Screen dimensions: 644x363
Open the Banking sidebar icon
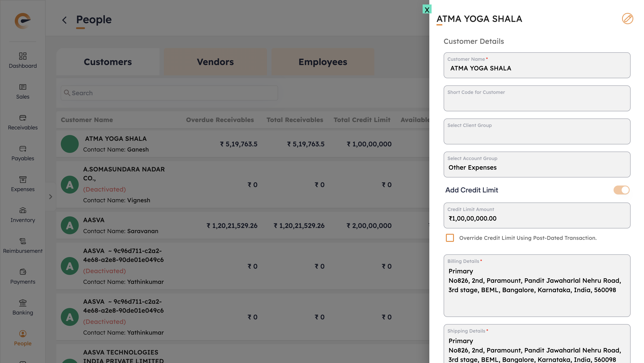(23, 303)
